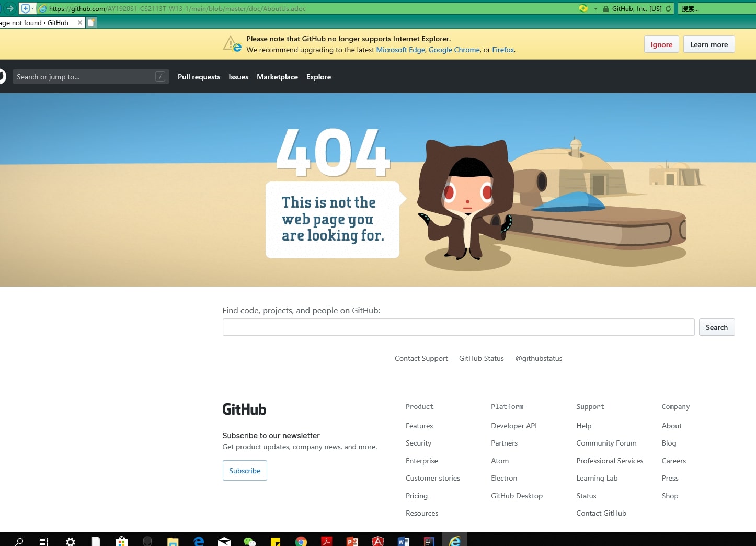Close the 'Page not found' tab
This screenshot has width=756, height=546.
[79, 22]
